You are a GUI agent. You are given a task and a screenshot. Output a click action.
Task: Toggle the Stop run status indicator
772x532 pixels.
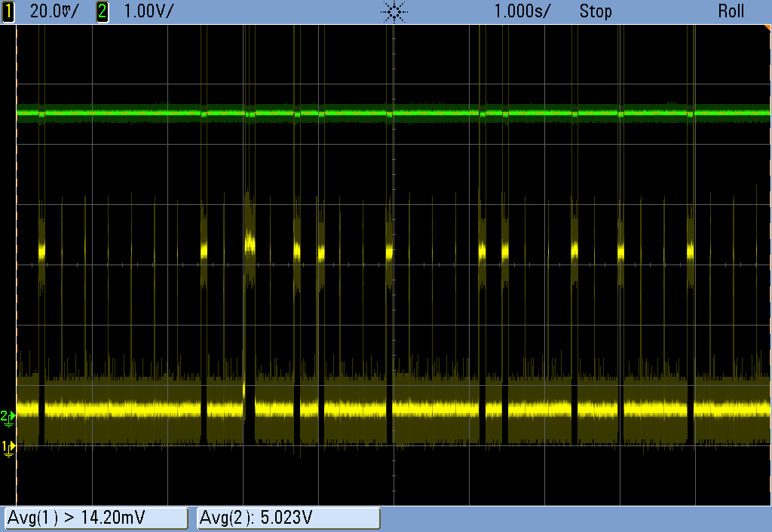596,11
